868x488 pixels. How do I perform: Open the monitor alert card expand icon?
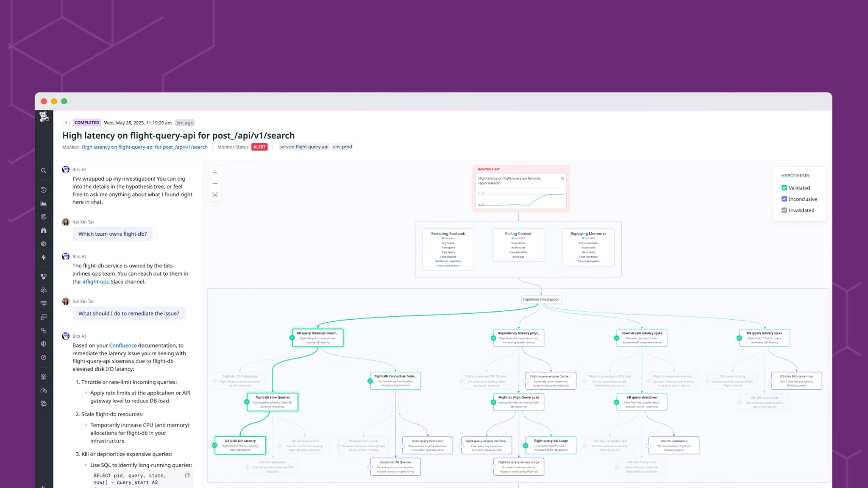(562, 178)
